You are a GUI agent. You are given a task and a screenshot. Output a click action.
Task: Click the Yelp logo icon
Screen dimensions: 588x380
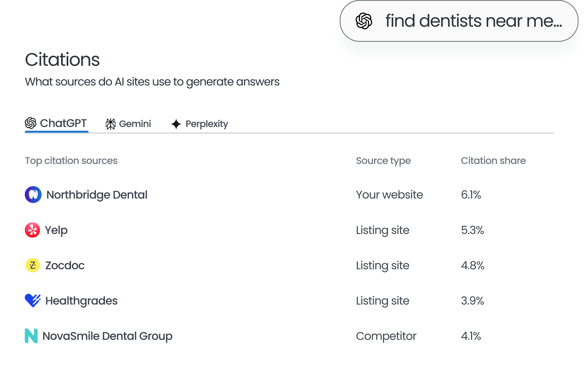32,230
